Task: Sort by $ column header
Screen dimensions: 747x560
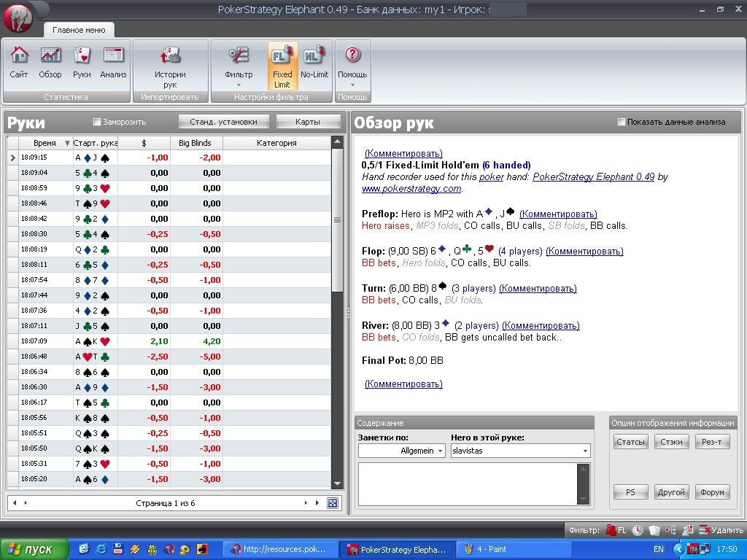Action: pyautogui.click(x=144, y=143)
